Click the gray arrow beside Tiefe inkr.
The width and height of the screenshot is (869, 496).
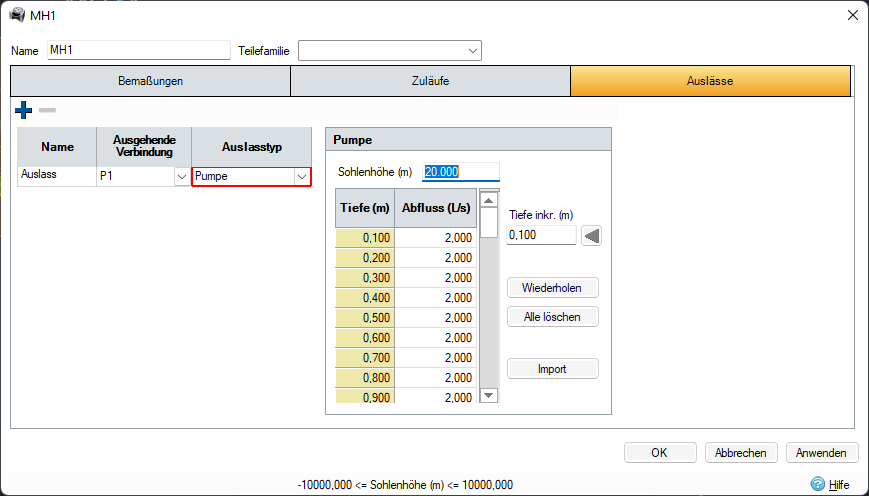click(x=591, y=236)
